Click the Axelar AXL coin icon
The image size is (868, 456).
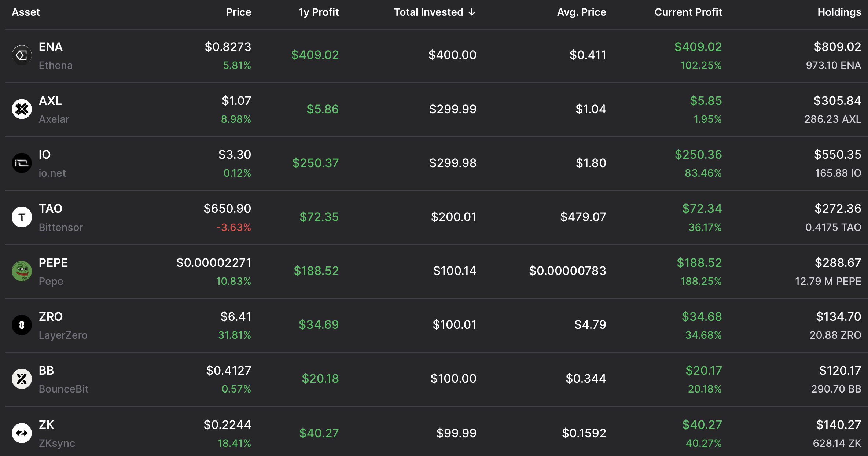click(x=22, y=109)
